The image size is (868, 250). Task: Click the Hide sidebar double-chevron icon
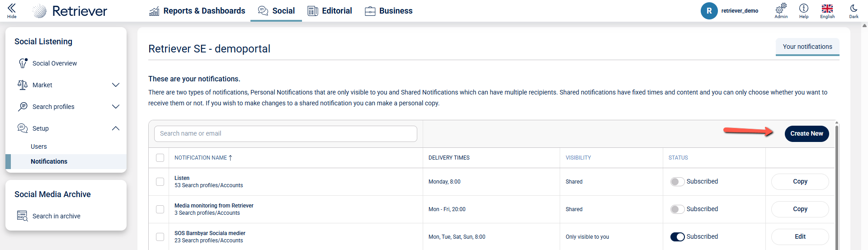click(12, 8)
